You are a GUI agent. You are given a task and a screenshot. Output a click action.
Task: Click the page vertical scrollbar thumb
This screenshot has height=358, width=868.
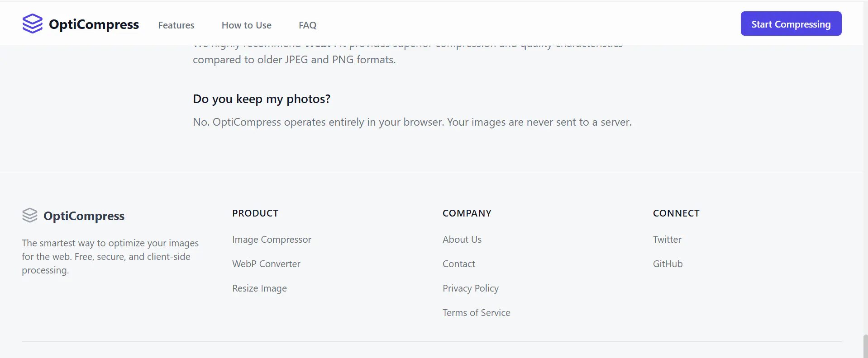(x=865, y=346)
